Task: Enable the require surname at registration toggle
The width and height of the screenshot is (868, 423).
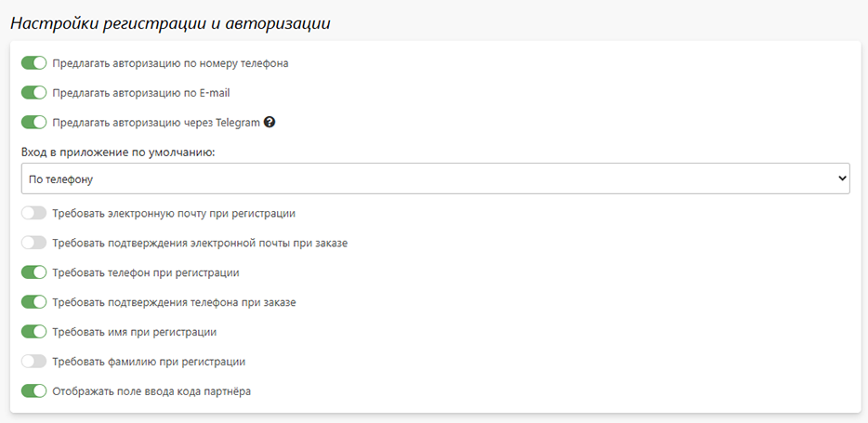Action: pyautogui.click(x=33, y=362)
